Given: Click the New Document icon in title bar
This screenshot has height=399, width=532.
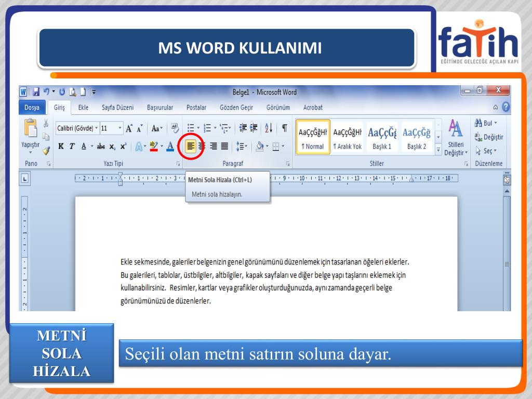Looking at the screenshot, I should [83, 91].
